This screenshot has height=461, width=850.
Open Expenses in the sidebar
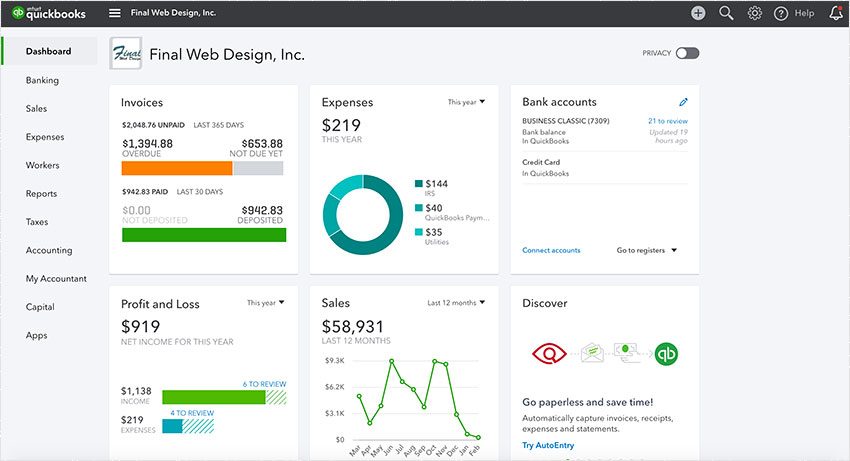pos(45,137)
